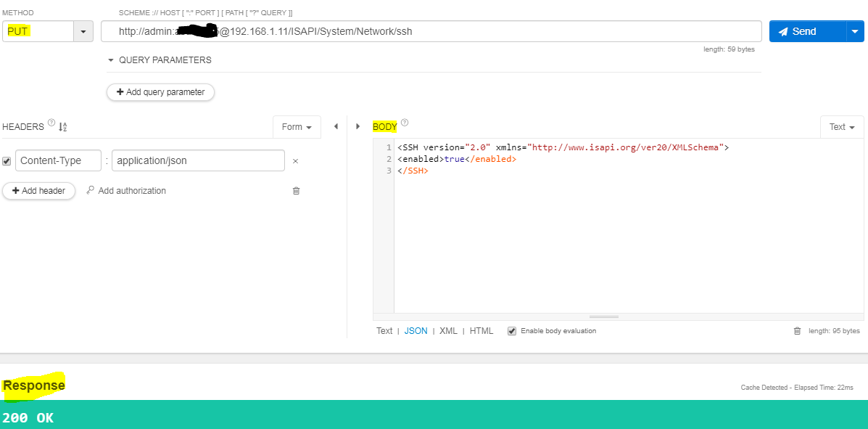The width and height of the screenshot is (868, 429).
Task: Collapse the Query Parameters section
Action: point(112,60)
